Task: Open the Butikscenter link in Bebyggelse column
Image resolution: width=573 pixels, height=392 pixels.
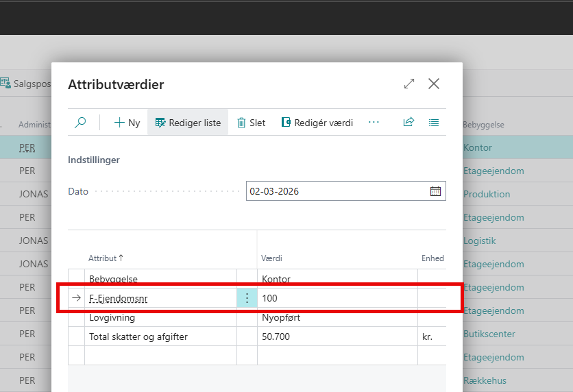Action: (x=489, y=334)
